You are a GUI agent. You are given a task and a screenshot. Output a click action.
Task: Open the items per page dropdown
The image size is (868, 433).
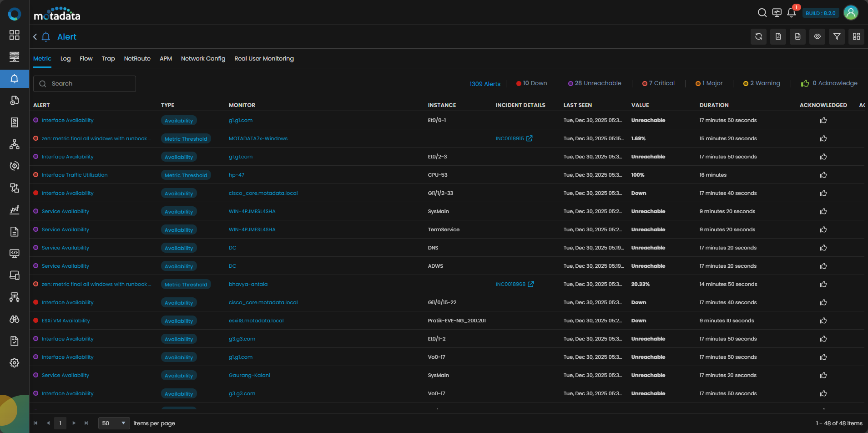[114, 423]
